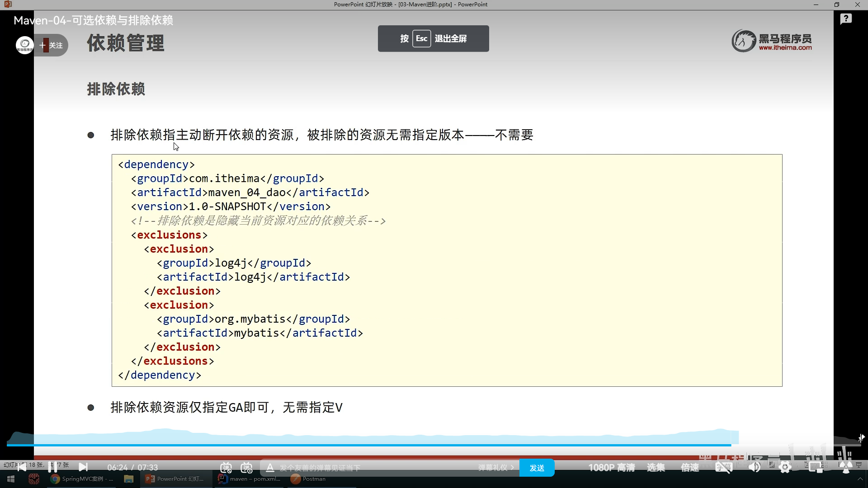868x488 pixels.
Task: Click the uploader avatar icon
Action: (24, 45)
